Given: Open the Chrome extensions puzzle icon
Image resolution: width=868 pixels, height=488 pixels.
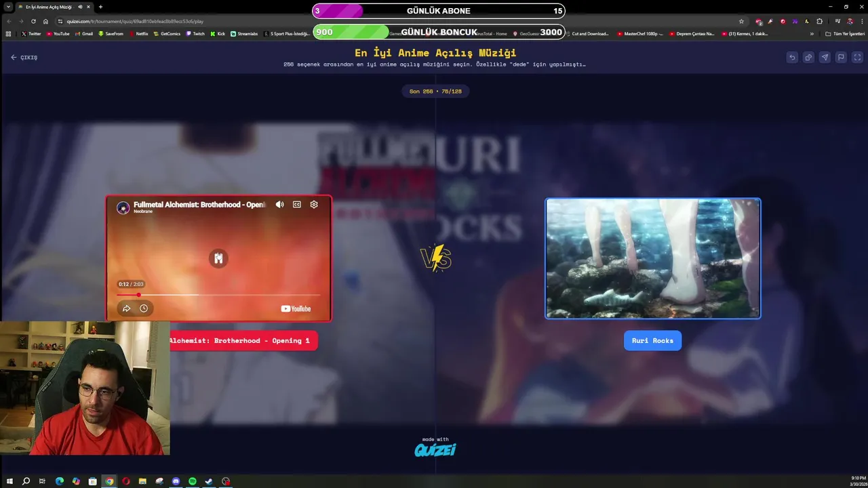Looking at the screenshot, I should pos(819,21).
